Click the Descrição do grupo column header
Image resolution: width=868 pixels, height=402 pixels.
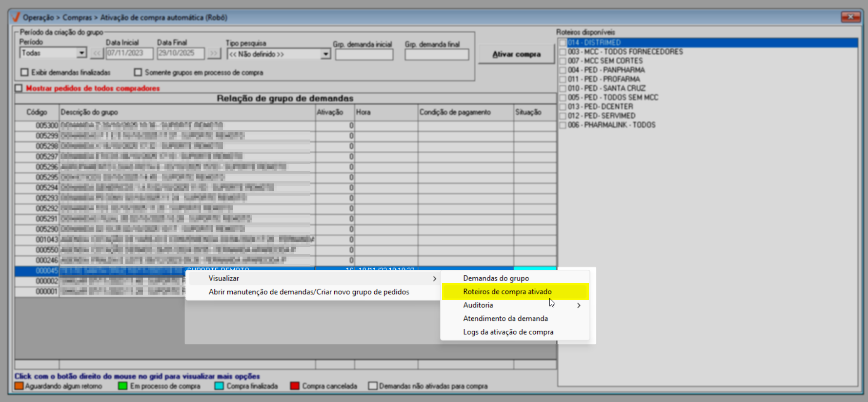[x=187, y=112]
